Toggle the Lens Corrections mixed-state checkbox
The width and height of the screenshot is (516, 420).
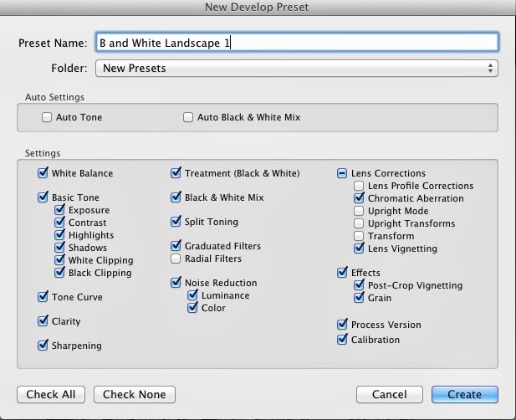point(342,173)
